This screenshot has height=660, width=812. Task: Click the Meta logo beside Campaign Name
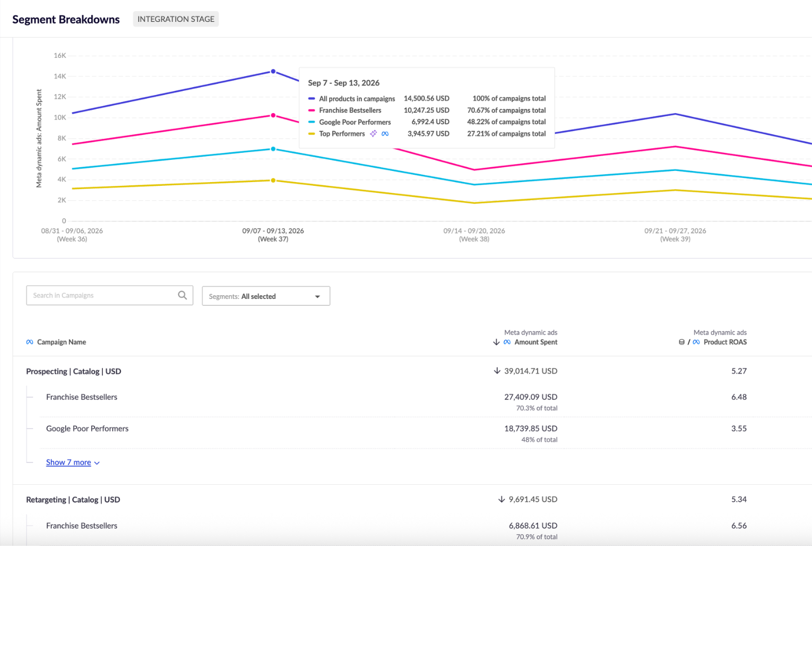(x=30, y=342)
